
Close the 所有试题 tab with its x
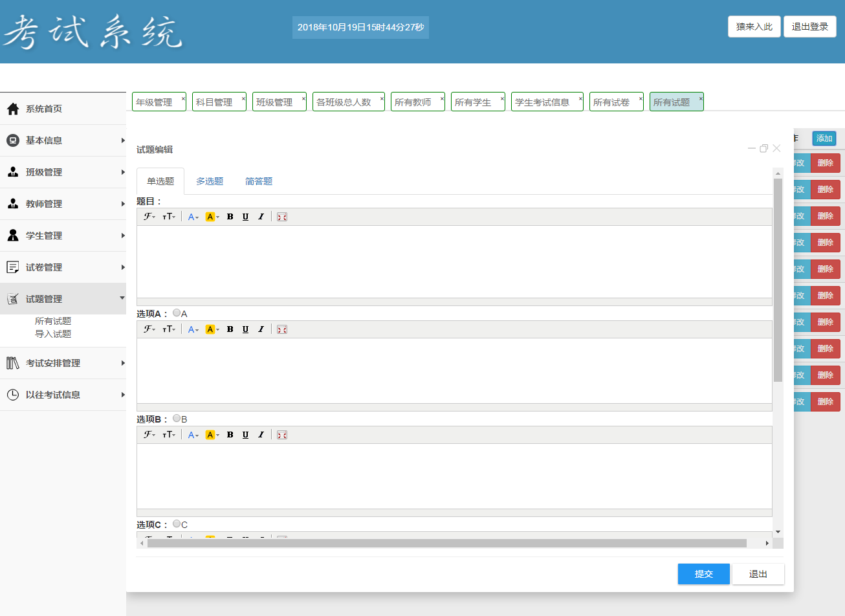click(x=701, y=98)
